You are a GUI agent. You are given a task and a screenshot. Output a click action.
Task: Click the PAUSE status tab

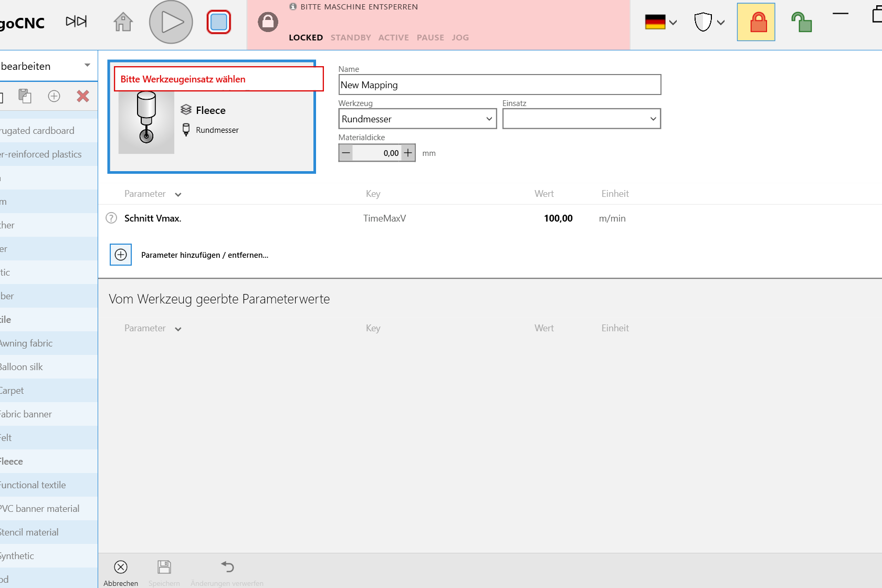click(x=430, y=38)
